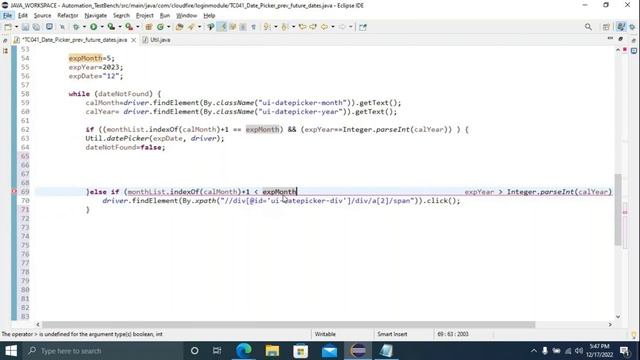The width and height of the screenshot is (640, 360).
Task: Open the Debug dropdown arrow
Action: click(84, 27)
